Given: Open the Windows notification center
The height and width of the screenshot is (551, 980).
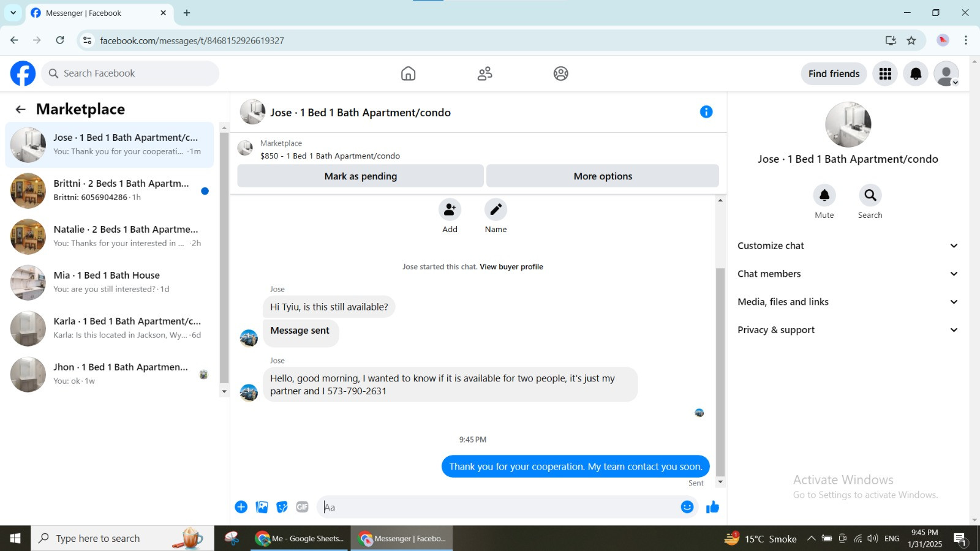Looking at the screenshot, I should [960, 539].
